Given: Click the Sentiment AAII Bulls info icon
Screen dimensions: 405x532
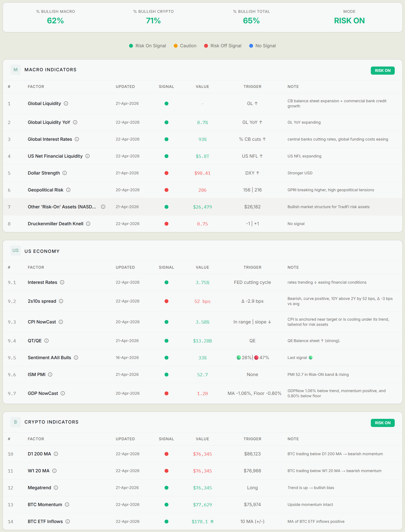Looking at the screenshot, I should [x=76, y=358].
